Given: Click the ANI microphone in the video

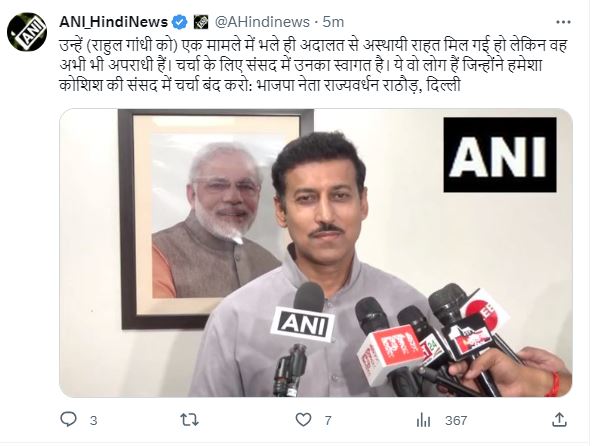Looking at the screenshot, I should point(302,324).
